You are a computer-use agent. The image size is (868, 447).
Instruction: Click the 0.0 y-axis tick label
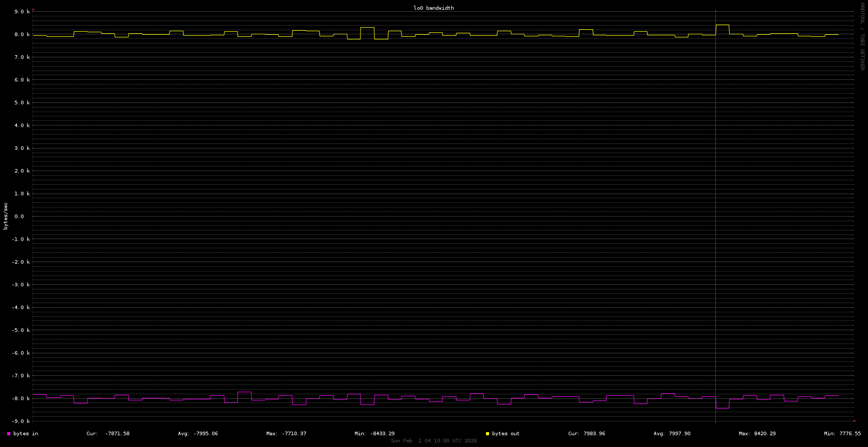pos(19,217)
